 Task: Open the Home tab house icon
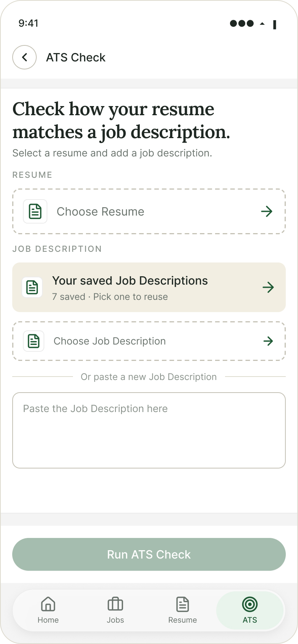(x=48, y=604)
